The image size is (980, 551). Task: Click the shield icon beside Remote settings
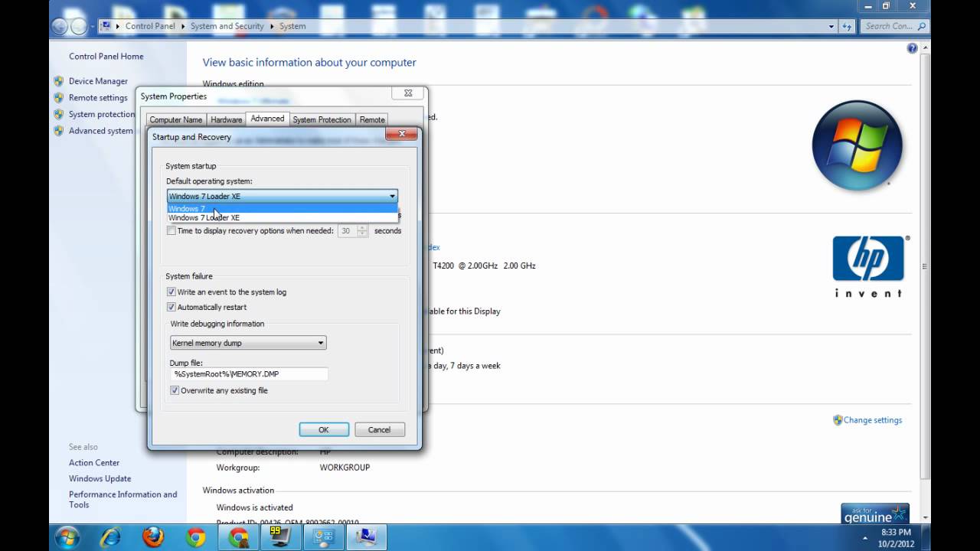[59, 98]
